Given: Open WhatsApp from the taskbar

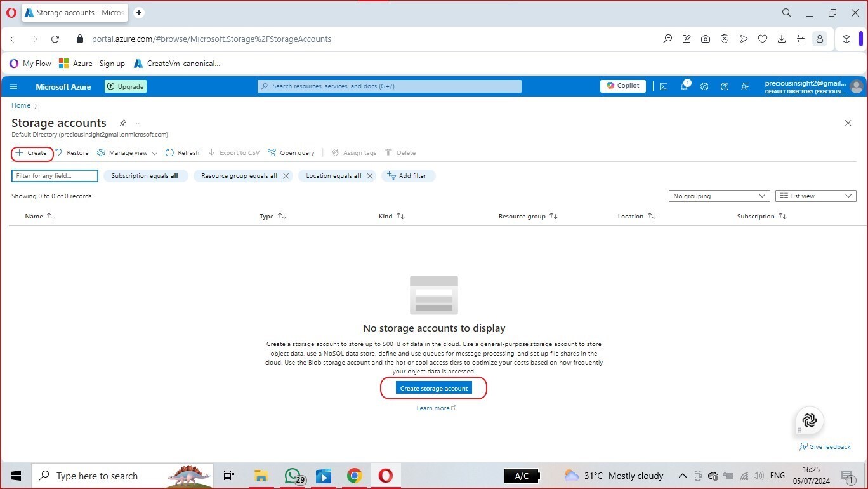Looking at the screenshot, I should (x=293, y=476).
